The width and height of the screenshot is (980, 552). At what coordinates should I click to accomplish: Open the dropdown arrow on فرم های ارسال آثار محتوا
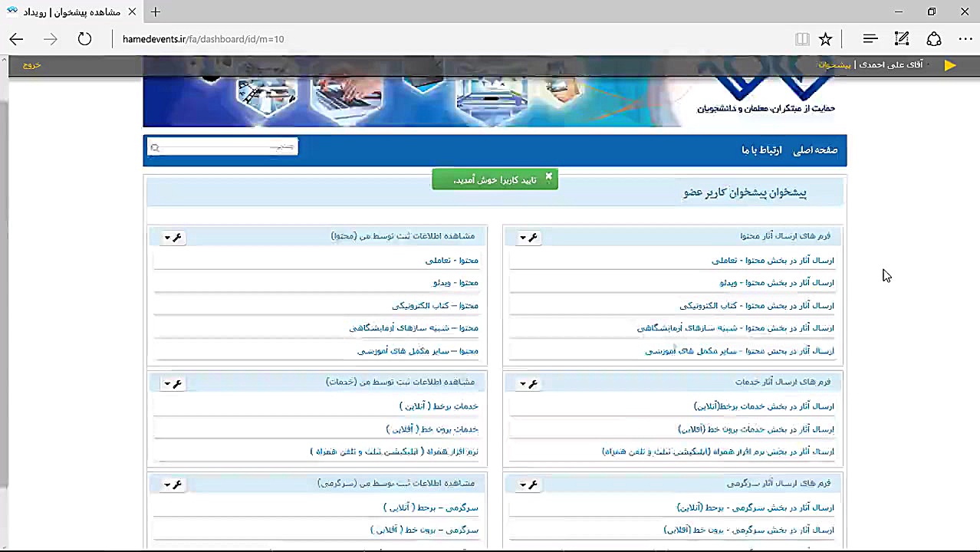(x=522, y=238)
